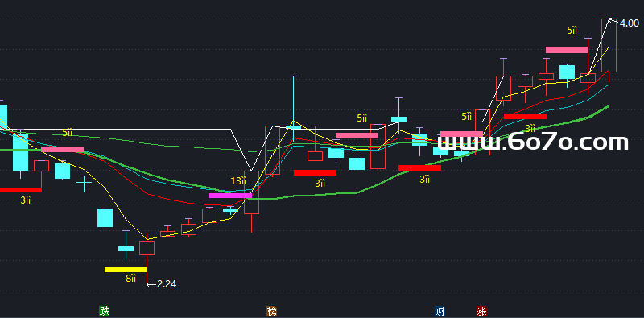Viewport: 644px width, 318px height.
Task: Click the yellow 13ii signal label
Action: [238, 180]
